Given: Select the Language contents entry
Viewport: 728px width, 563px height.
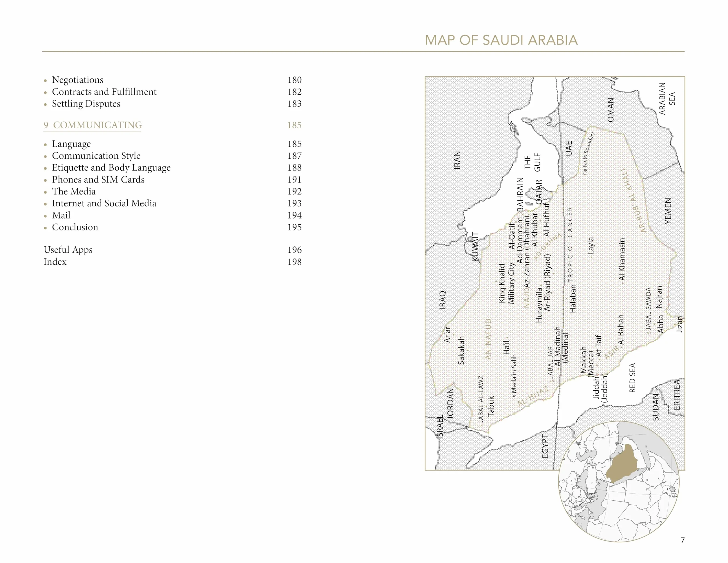Looking at the screenshot, I should pos(71,144).
